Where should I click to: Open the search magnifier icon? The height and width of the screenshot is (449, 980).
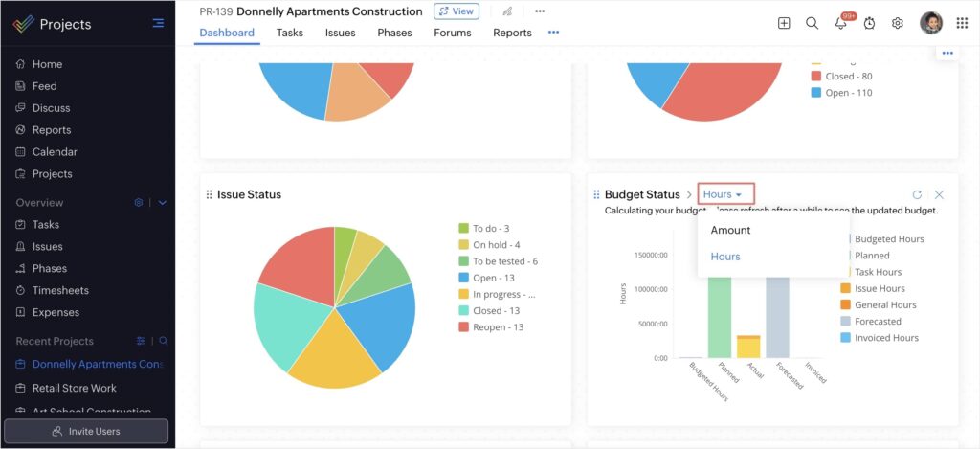point(812,23)
